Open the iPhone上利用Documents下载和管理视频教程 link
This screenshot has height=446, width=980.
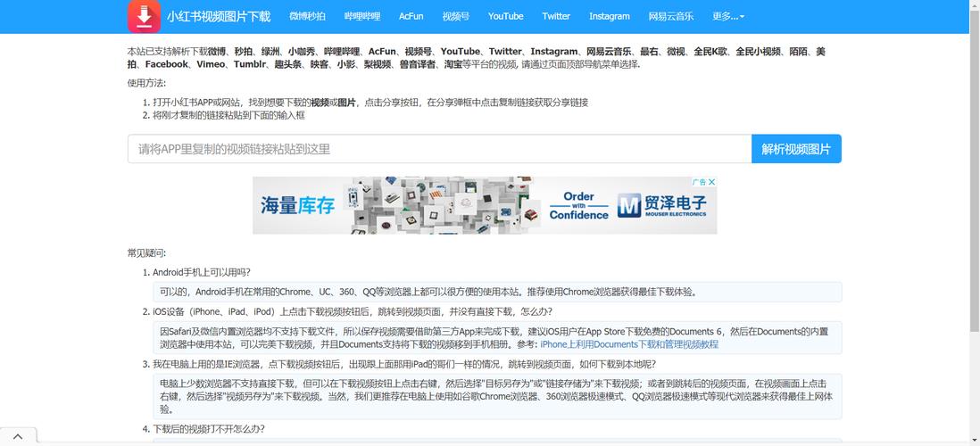(x=629, y=344)
